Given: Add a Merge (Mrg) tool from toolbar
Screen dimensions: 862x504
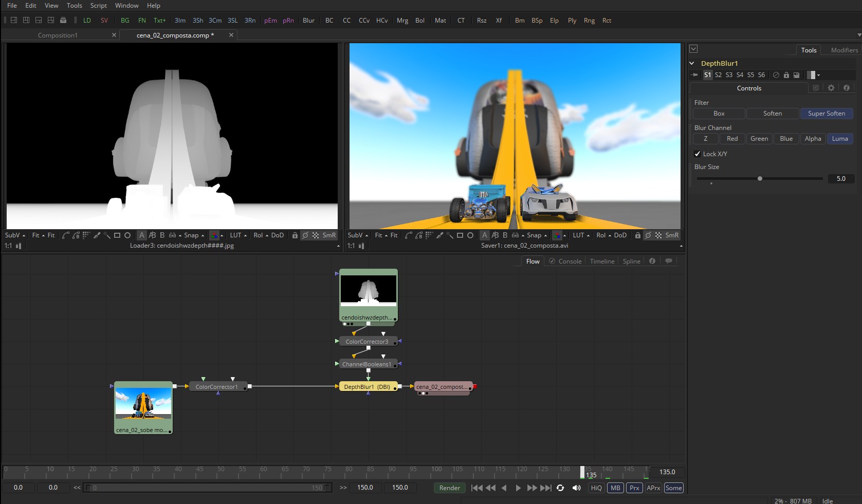Looking at the screenshot, I should point(402,21).
